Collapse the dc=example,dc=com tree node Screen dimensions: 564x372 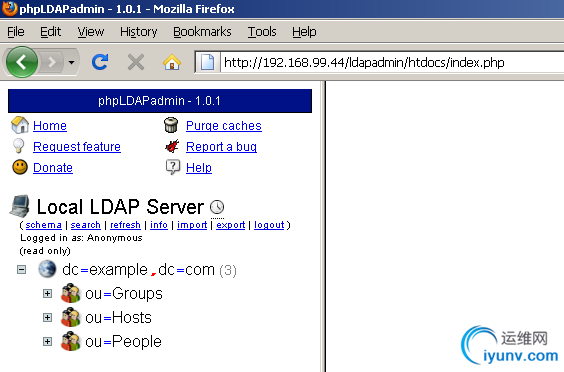coord(22,269)
